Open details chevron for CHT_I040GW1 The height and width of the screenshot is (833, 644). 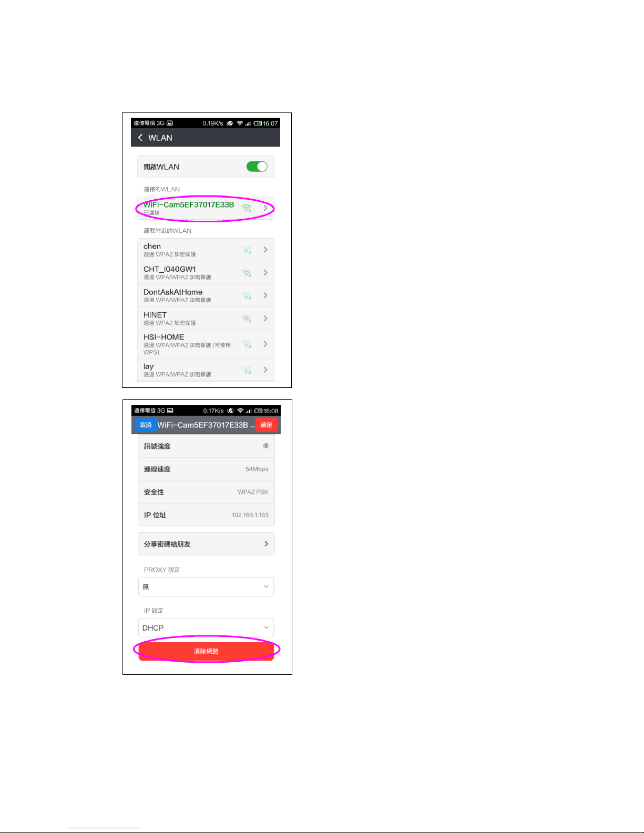(x=265, y=272)
